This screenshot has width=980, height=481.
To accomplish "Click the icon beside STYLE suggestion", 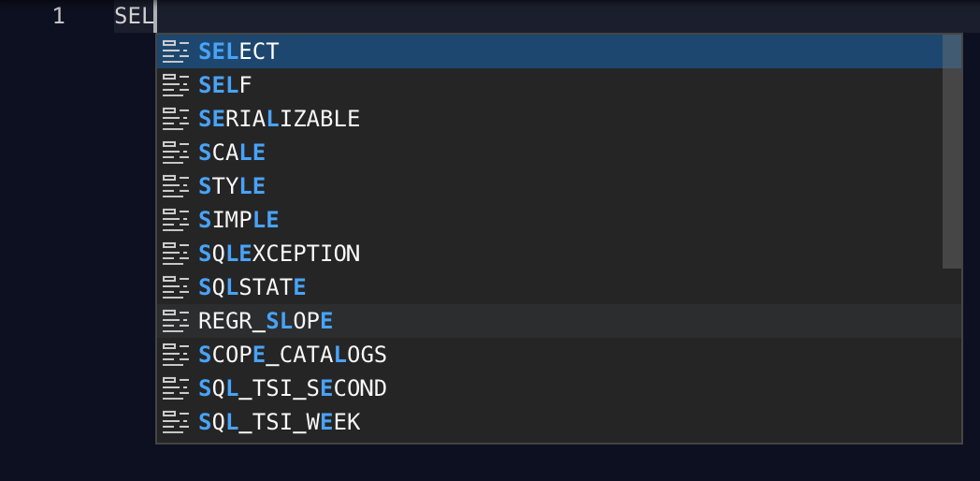I will 175,186.
